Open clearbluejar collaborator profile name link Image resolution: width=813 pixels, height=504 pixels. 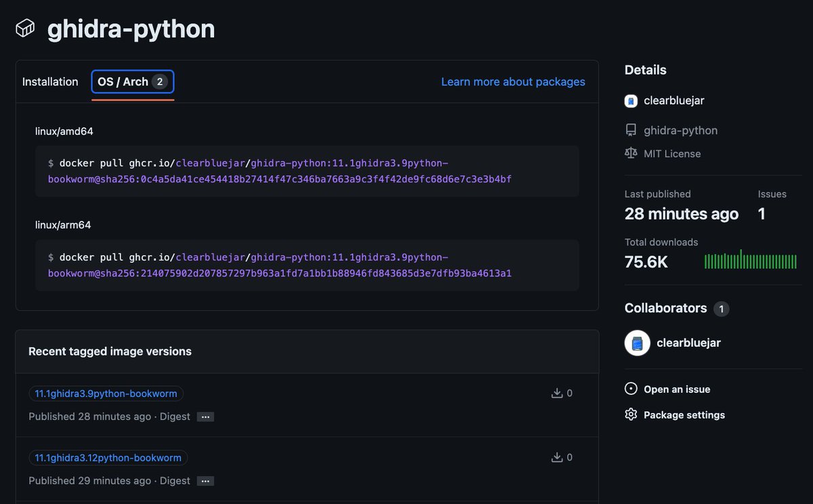click(689, 343)
